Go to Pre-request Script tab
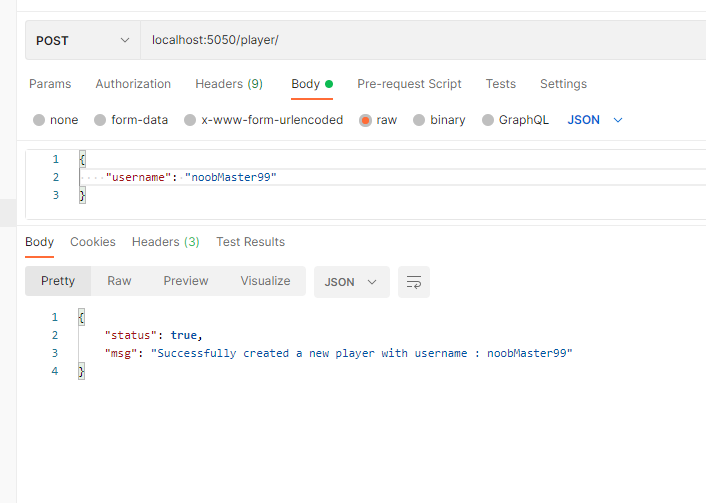The width and height of the screenshot is (706, 503). click(409, 84)
